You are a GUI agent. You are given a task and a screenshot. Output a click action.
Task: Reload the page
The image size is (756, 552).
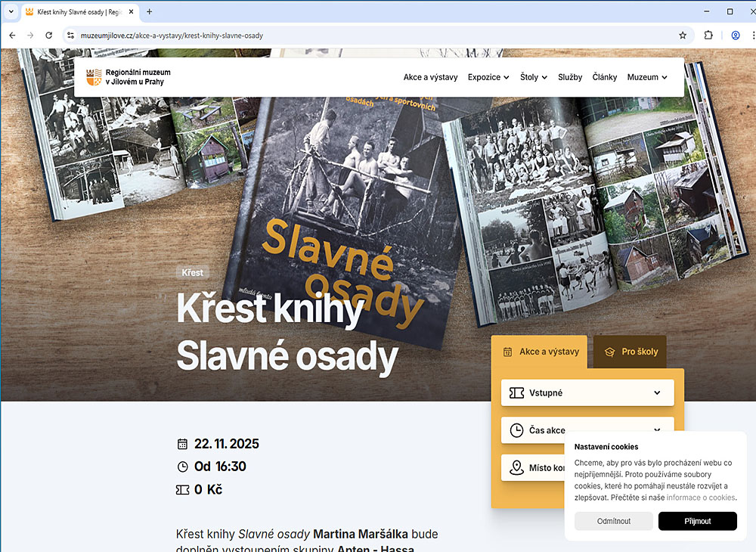coord(49,36)
